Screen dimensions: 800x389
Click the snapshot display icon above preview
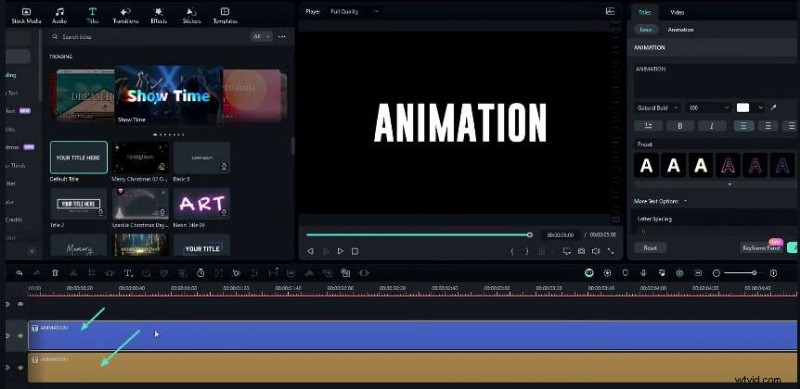610,11
